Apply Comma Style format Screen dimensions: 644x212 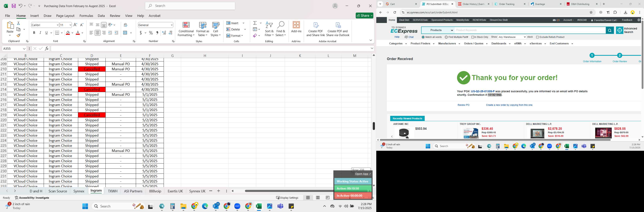point(157,33)
